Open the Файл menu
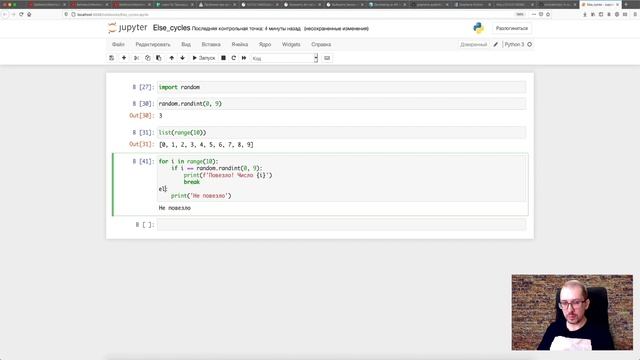This screenshot has height=360, width=640. 118,44
